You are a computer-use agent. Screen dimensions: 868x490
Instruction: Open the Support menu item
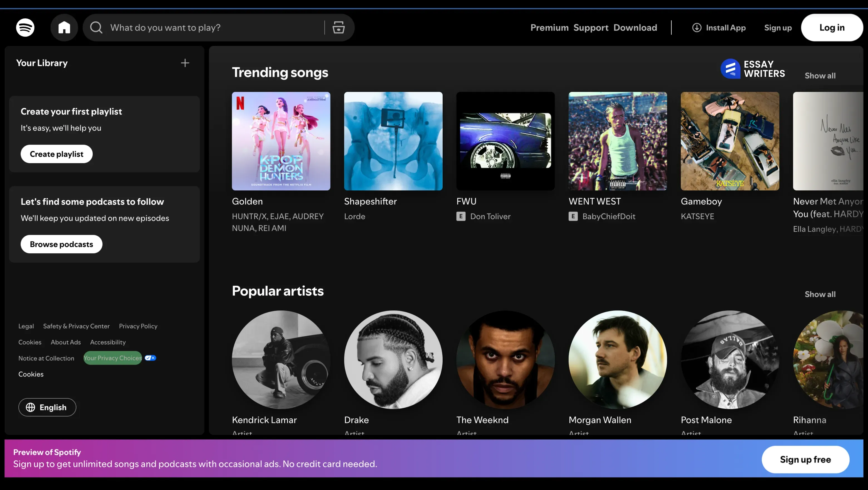coord(591,28)
